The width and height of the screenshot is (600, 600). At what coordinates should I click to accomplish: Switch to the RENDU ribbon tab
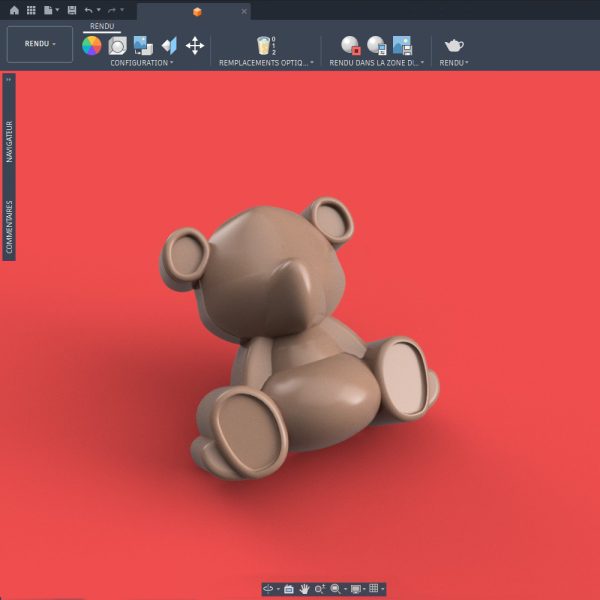(x=102, y=26)
